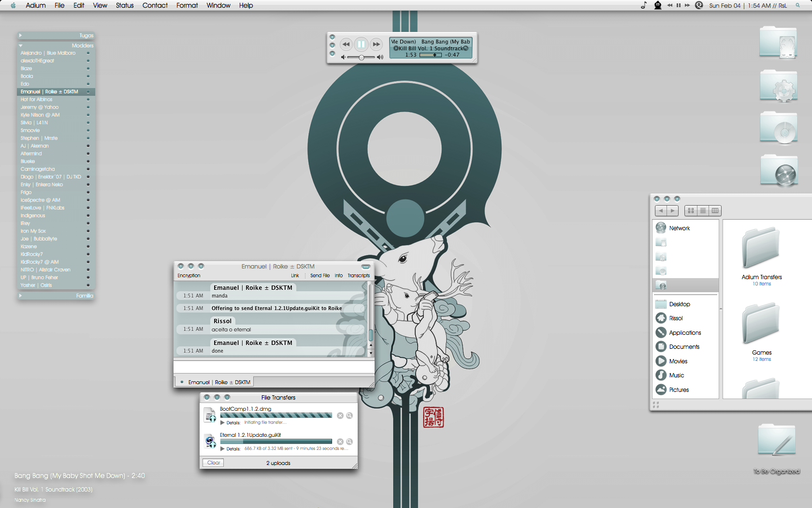812x508 pixels.
Task: Select Music in Finder sidebar
Action: tap(686, 375)
